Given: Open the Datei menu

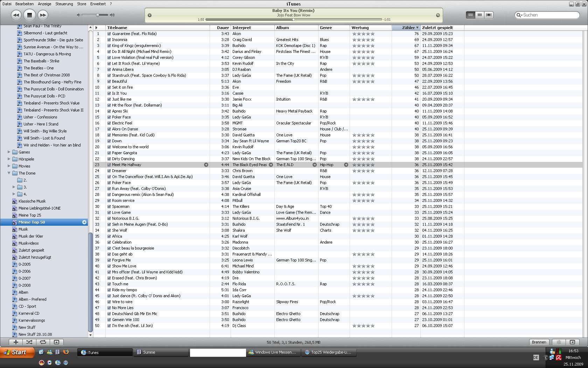Looking at the screenshot, I should pos(7,4).
